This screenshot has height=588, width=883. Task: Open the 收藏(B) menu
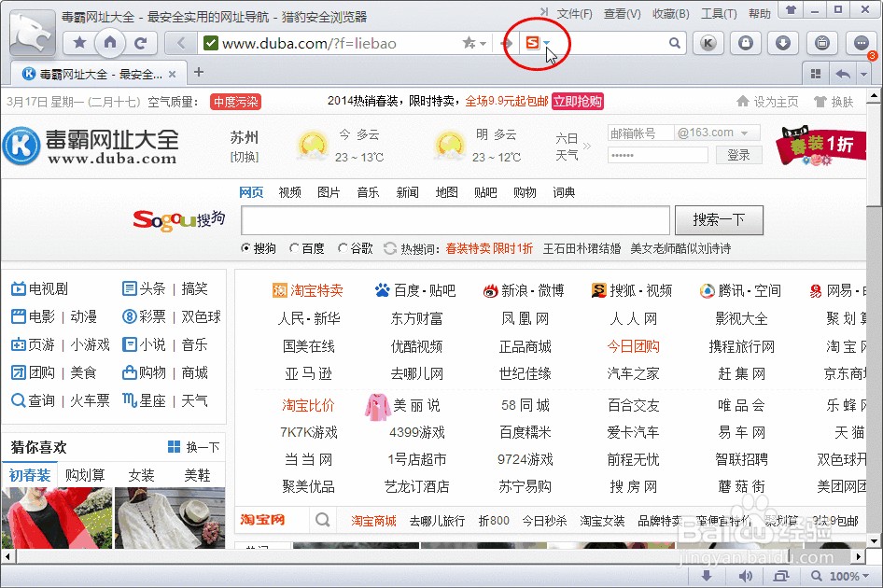pyautogui.click(x=671, y=13)
